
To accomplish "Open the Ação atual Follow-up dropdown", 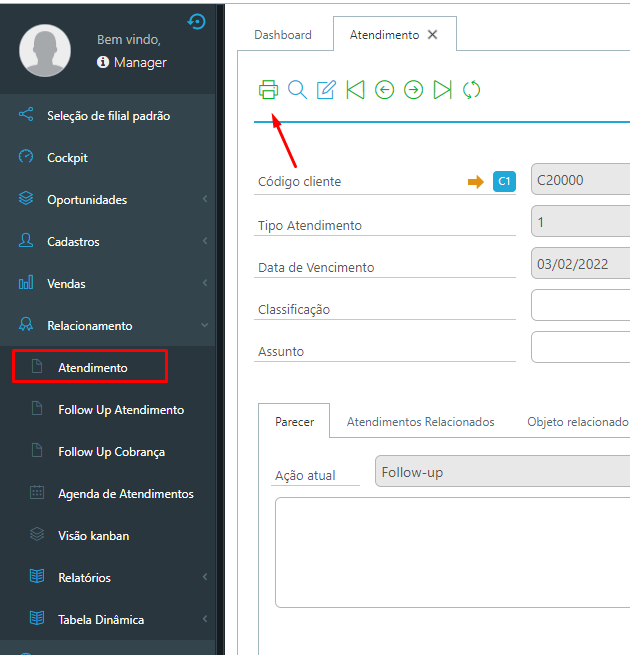I will pyautogui.click(x=502, y=471).
